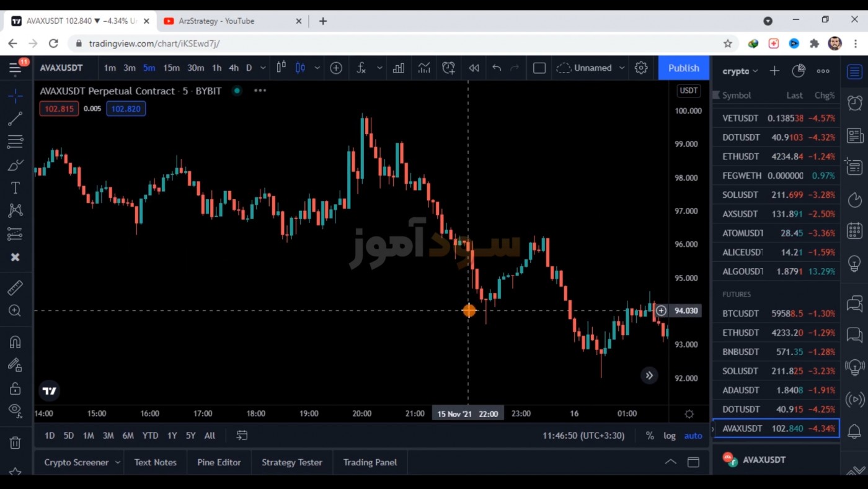The image size is (868, 489).
Task: Toggle magnet mode for drawings
Action: pos(15,342)
